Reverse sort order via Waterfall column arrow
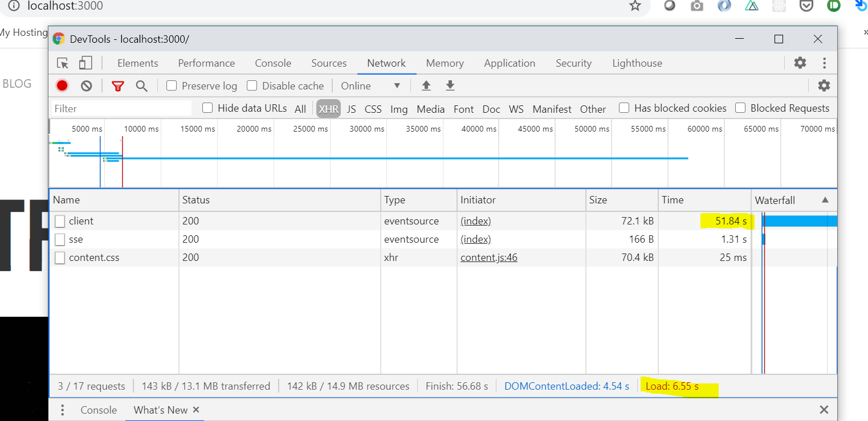 [825, 200]
